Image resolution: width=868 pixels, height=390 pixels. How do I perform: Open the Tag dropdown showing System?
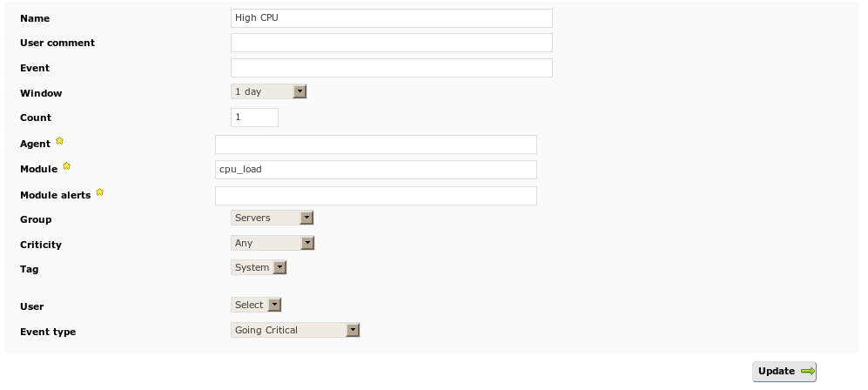(259, 268)
